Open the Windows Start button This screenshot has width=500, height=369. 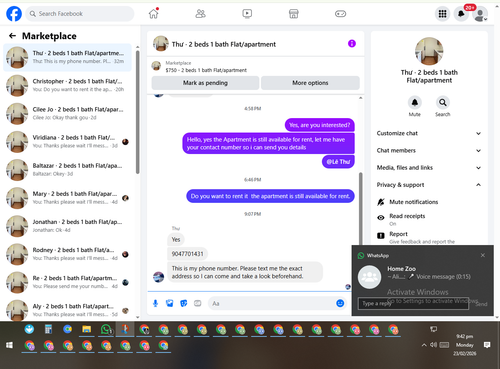coord(9,345)
